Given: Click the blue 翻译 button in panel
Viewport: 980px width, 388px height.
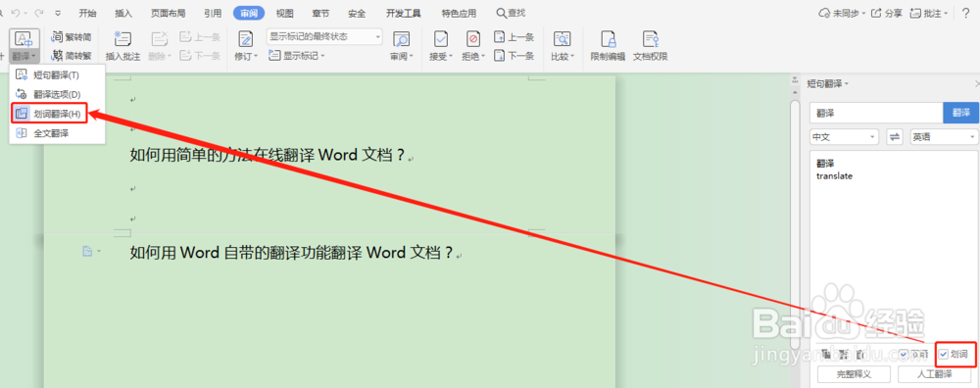Looking at the screenshot, I should 960,113.
